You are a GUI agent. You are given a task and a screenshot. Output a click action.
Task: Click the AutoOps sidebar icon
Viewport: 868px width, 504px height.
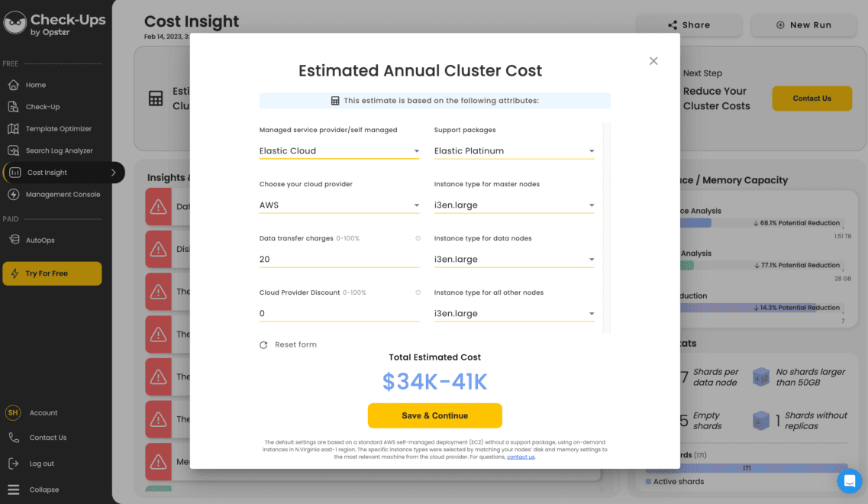[13, 240]
